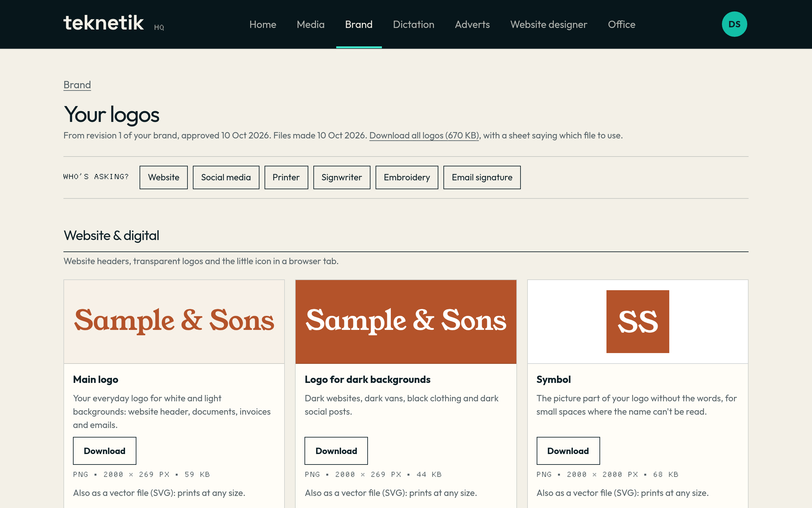812x508 pixels.
Task: Follow the Brand breadcrumb link
Action: (x=77, y=85)
